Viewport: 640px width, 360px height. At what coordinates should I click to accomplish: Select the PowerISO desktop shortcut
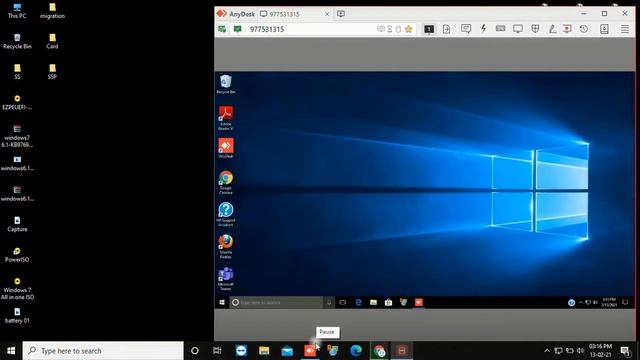pos(17,255)
